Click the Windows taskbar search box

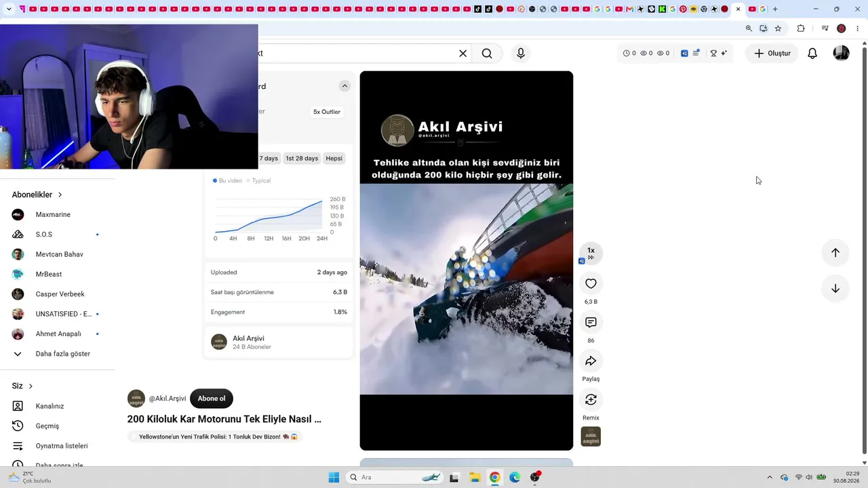tap(395, 477)
